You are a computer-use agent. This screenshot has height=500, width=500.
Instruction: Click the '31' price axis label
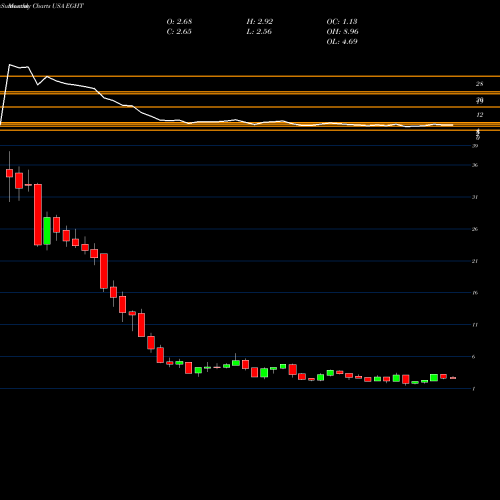475,197
